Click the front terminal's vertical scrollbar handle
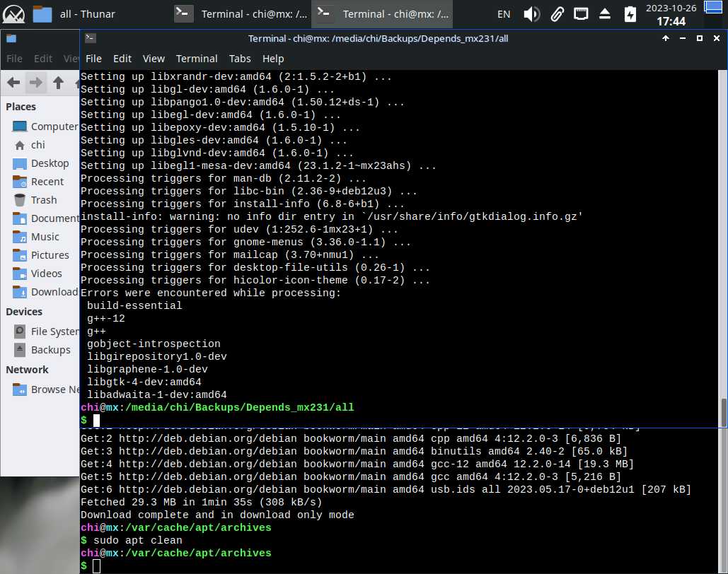Screen dimensions: 728x574 (723, 411)
